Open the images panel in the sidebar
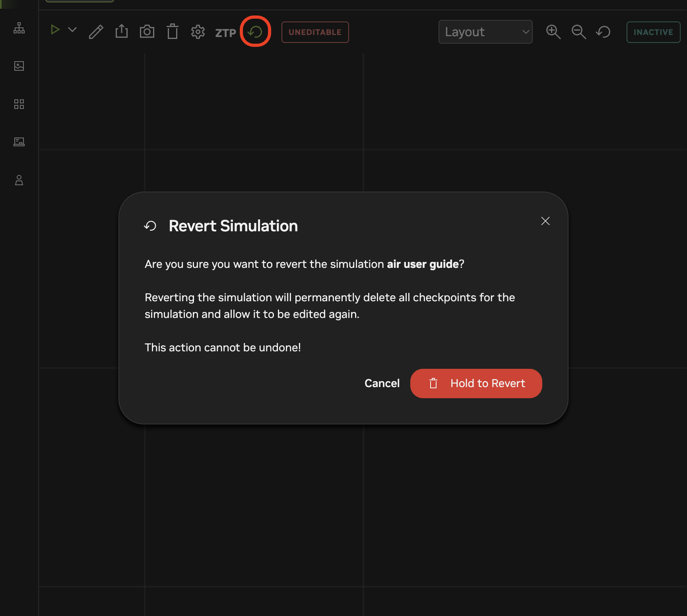The height and width of the screenshot is (616, 687). pos(19,66)
